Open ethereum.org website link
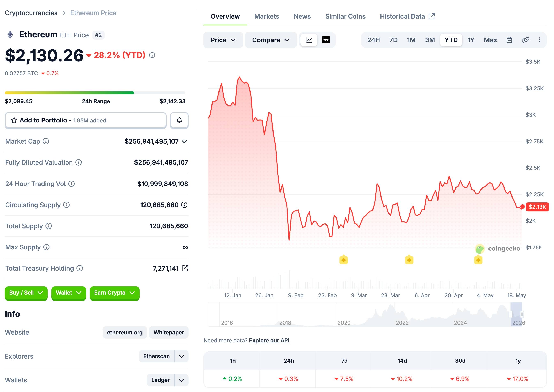 [125, 332]
